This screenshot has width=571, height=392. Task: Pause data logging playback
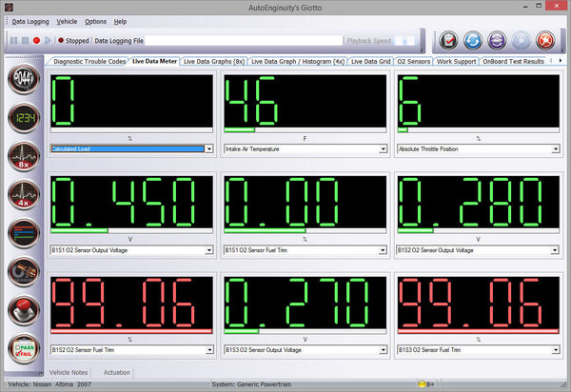click(x=14, y=40)
